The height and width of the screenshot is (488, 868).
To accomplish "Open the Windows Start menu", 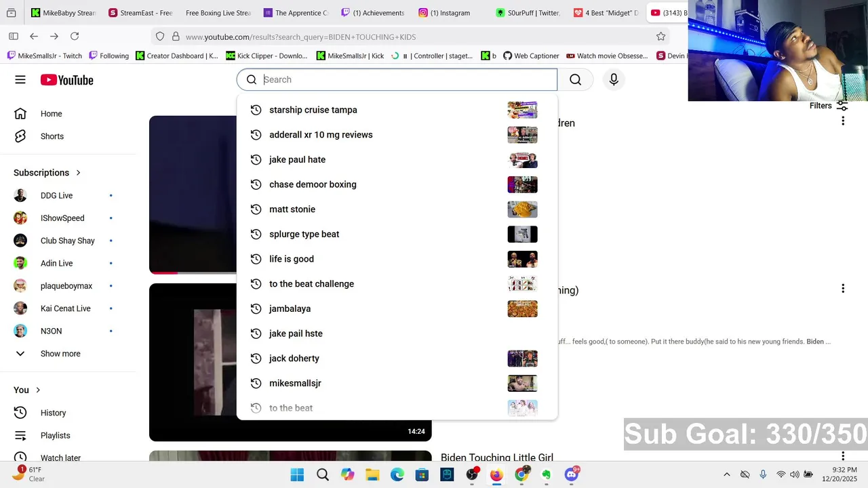I will 297,475.
